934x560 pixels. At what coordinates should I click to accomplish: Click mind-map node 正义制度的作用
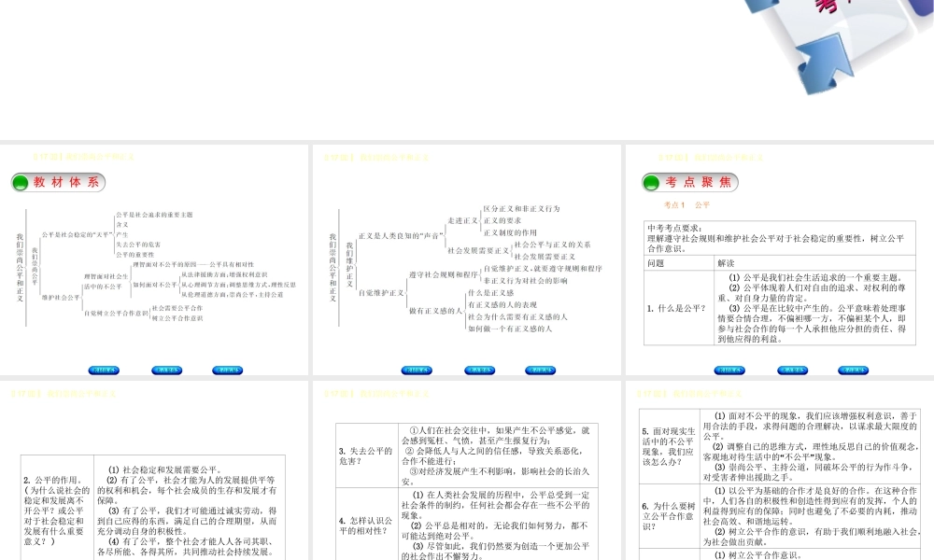pyautogui.click(x=511, y=232)
